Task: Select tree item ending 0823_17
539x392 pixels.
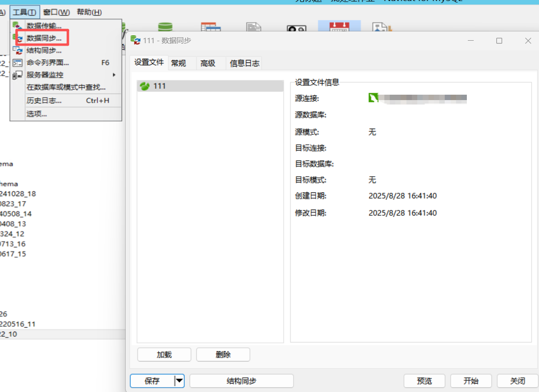Action: tap(13, 204)
